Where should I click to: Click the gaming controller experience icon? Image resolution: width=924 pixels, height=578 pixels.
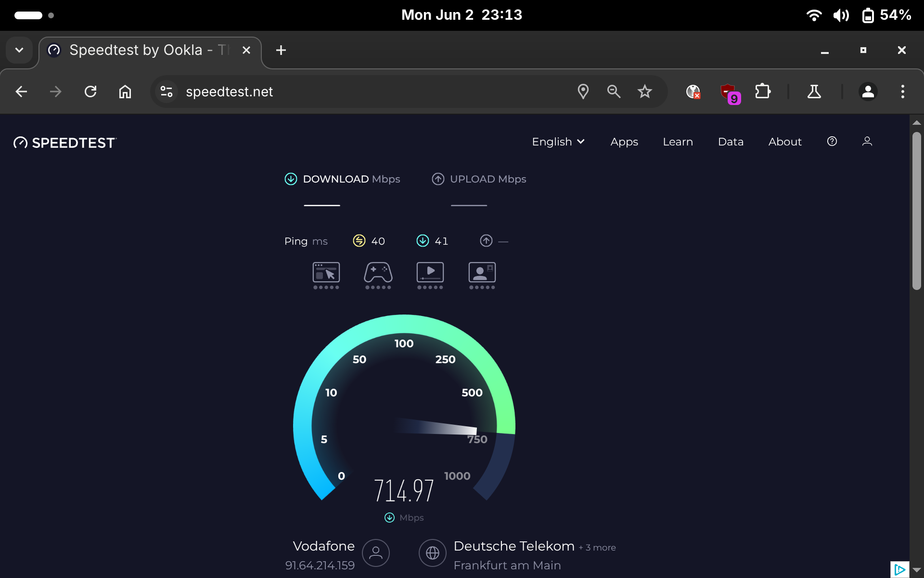[378, 275]
